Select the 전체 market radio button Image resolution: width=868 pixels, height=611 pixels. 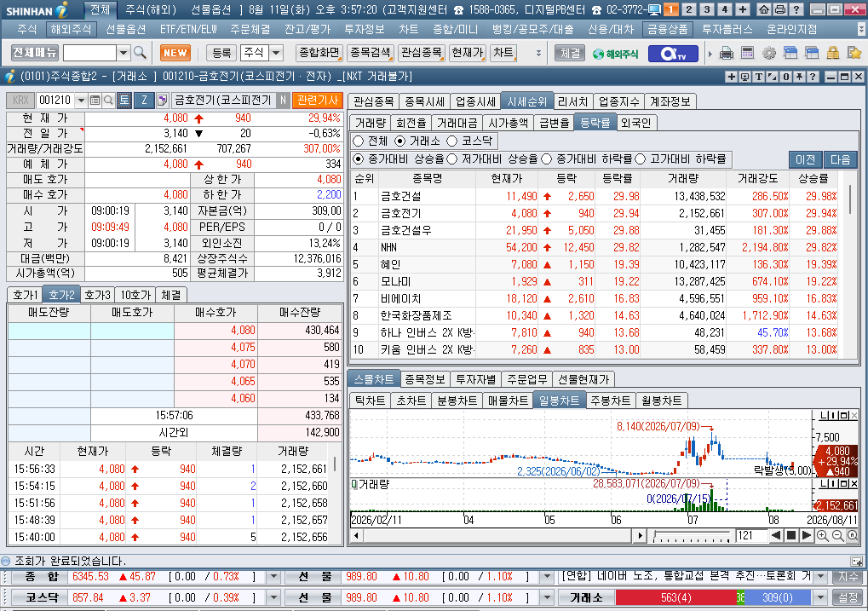click(x=358, y=141)
